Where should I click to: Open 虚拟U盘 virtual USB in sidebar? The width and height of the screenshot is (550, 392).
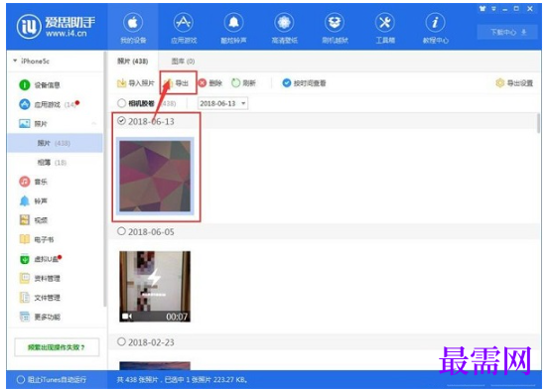(x=40, y=259)
